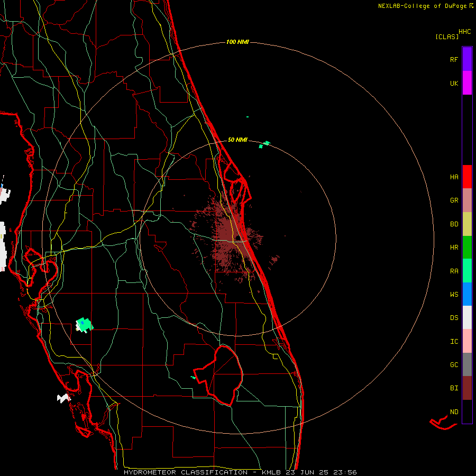Click the UK magenta legend swatch
Image resolution: width=476 pixels, height=476 pixels.
[467, 83]
